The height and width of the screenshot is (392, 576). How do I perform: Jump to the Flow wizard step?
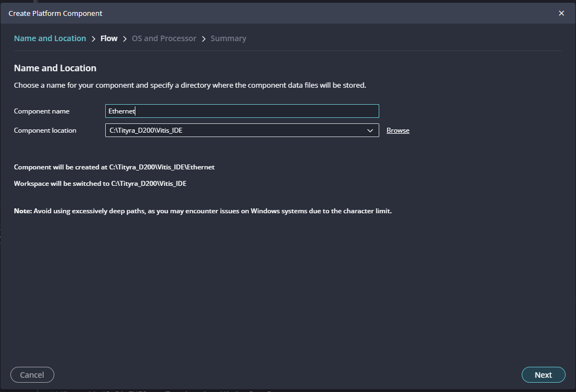[109, 38]
